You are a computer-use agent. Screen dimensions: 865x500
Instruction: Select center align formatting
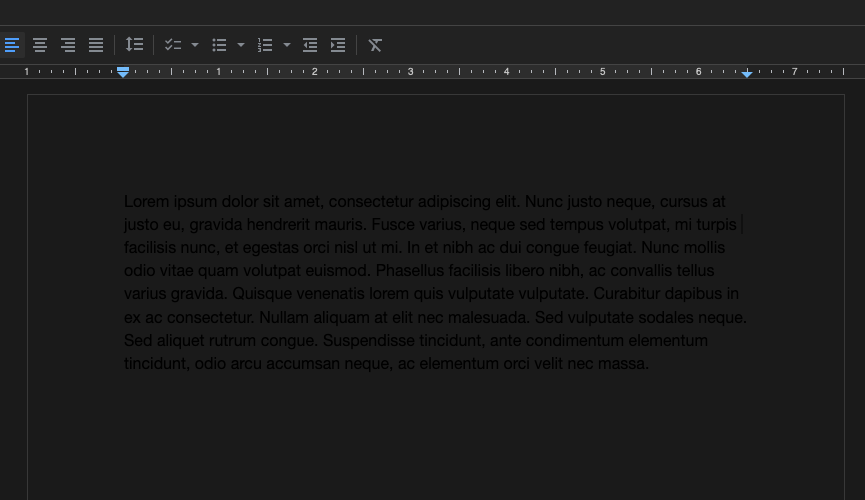coord(40,45)
